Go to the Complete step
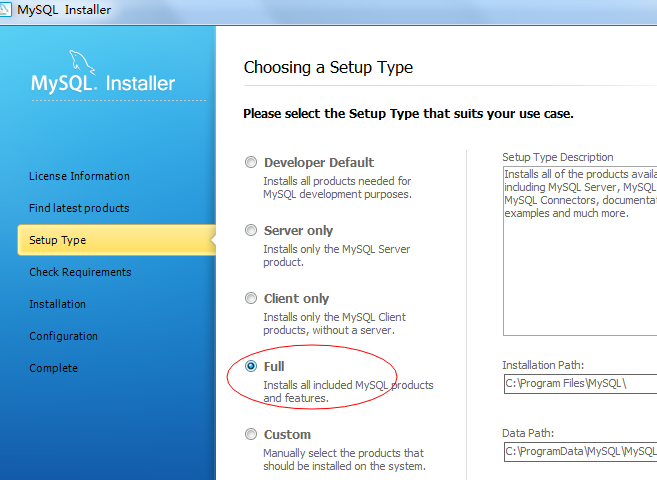The width and height of the screenshot is (657, 480). 54,368
